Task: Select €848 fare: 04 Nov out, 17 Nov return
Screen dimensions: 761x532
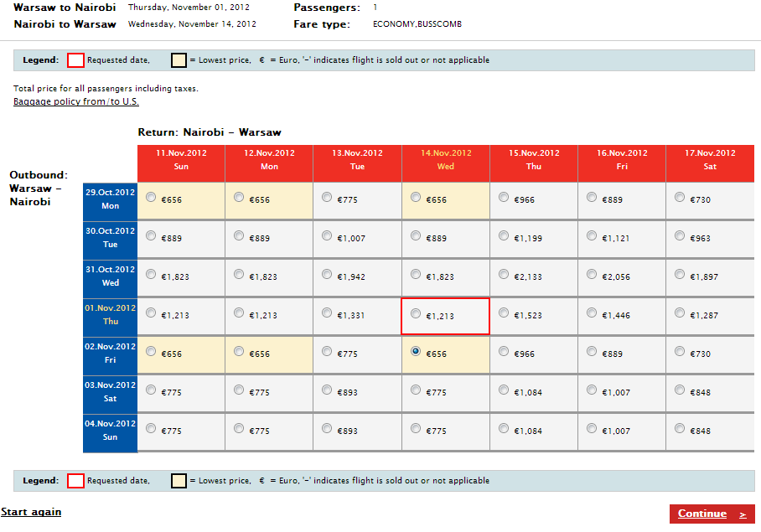Action: tap(680, 428)
